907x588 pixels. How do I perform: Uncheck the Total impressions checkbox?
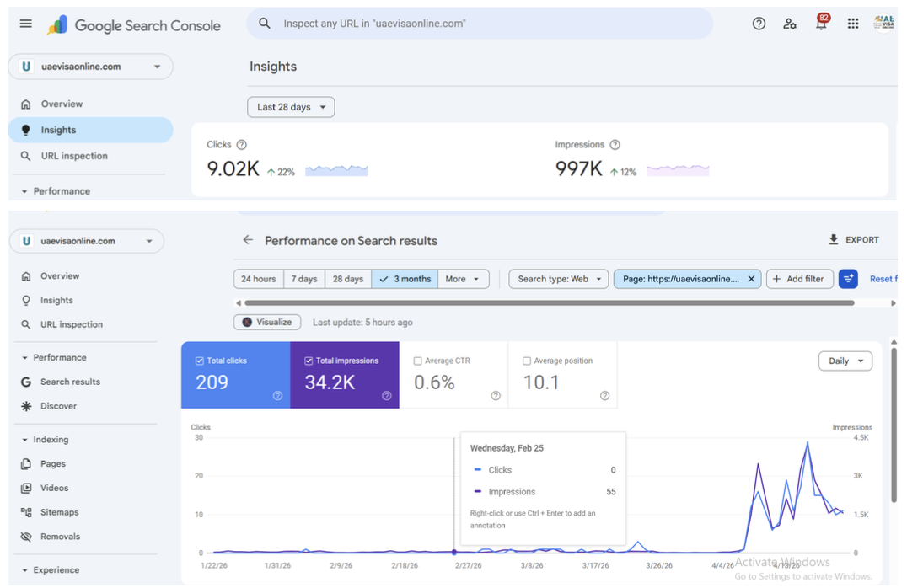point(309,361)
